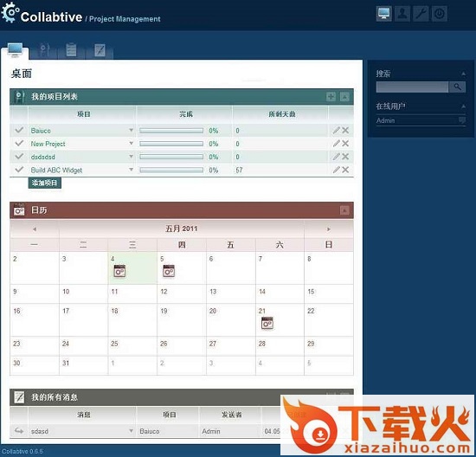
Task: Open the event icon on May 5
Action: [x=169, y=271]
